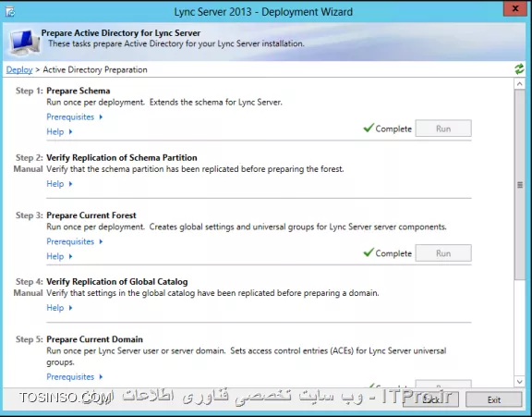The width and height of the screenshot is (532, 417).
Task: Select the 'Prepare Schema' step title
Action: pos(79,91)
